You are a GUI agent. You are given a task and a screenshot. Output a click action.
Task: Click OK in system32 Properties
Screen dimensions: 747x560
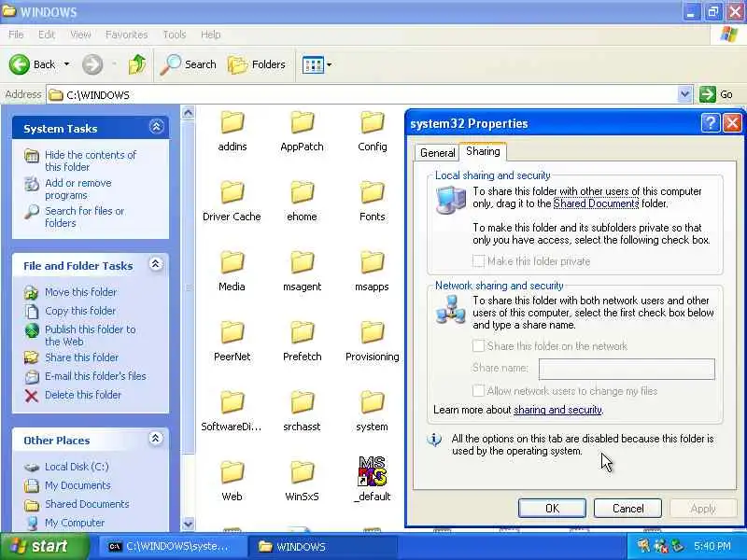click(x=552, y=509)
